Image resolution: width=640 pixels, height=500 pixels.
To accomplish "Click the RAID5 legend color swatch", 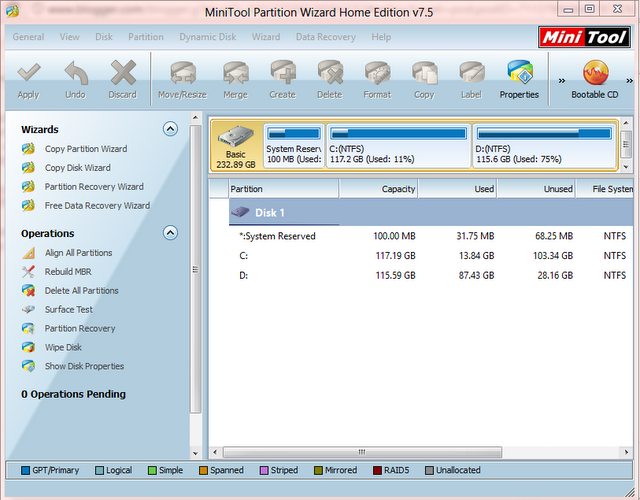I will [377, 471].
